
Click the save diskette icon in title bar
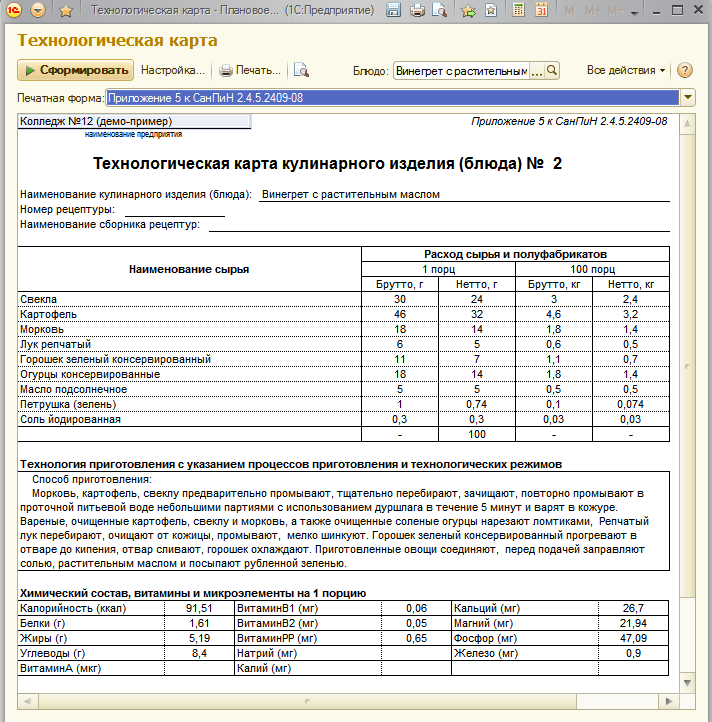[393, 10]
